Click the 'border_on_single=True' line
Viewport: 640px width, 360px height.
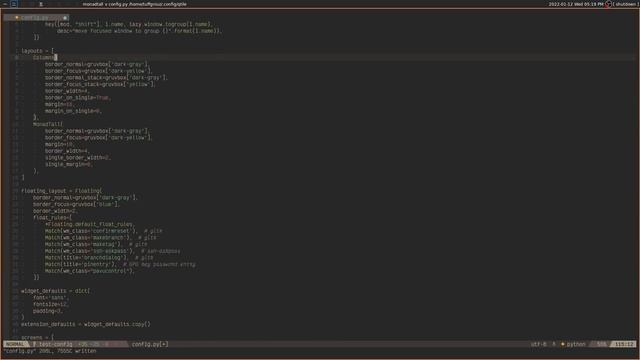(78, 98)
